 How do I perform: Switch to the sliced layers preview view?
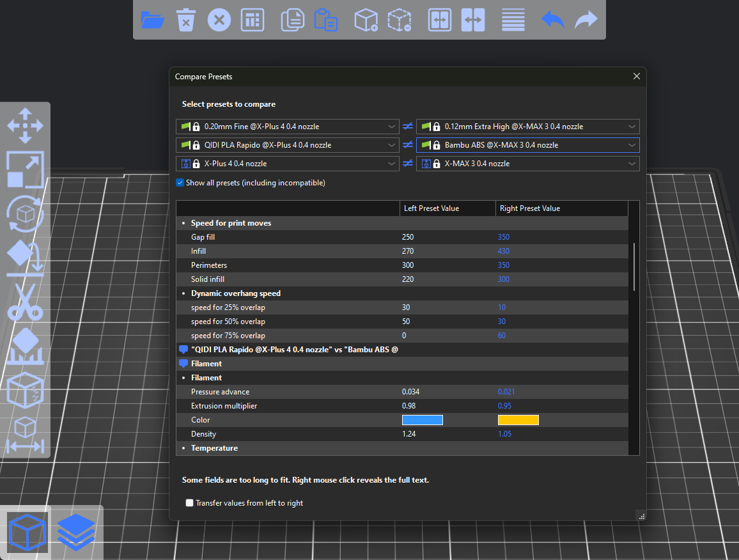coord(76,532)
